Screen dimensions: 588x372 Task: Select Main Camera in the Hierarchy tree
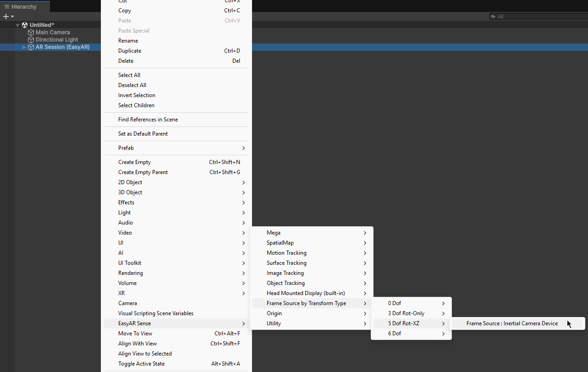tap(53, 33)
